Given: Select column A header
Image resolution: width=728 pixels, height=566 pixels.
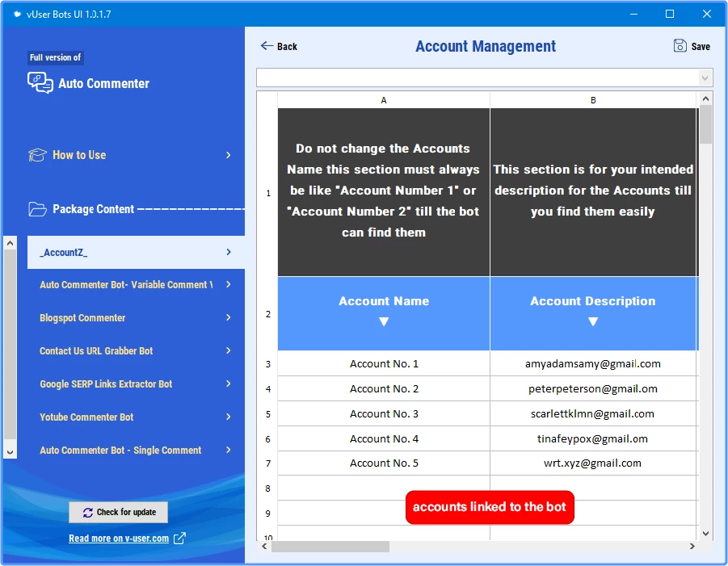Looking at the screenshot, I should pos(384,100).
